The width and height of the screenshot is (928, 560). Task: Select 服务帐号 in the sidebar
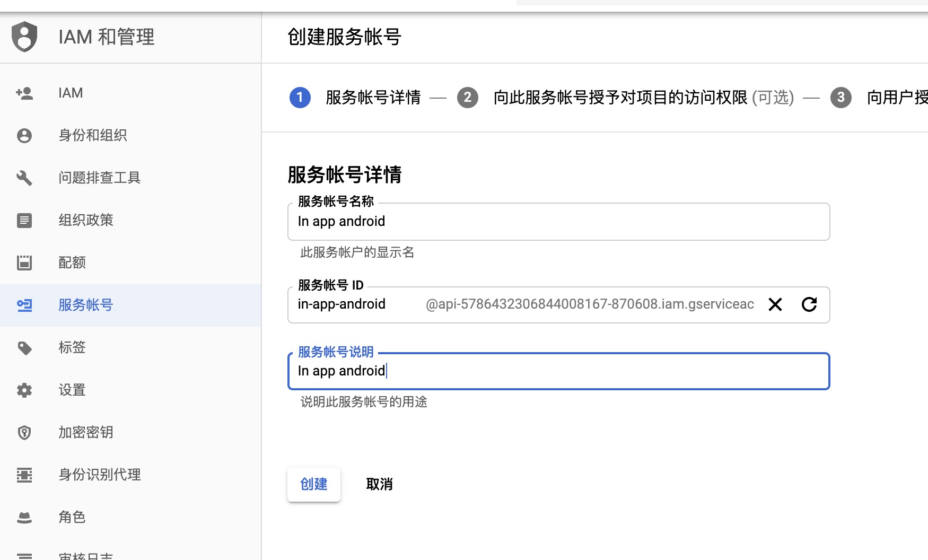(x=86, y=305)
